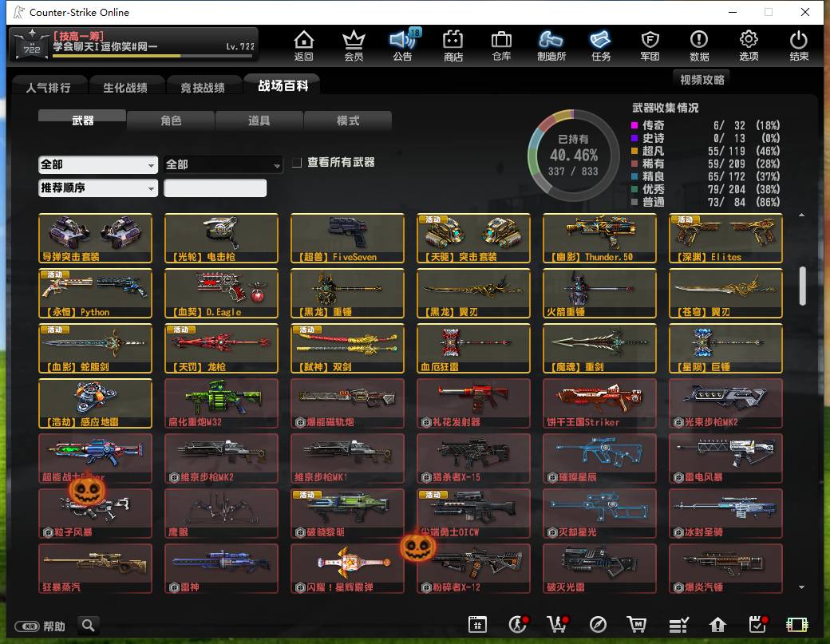Switch to the 生化战绩 tab
830x644 pixels.
pos(125,87)
